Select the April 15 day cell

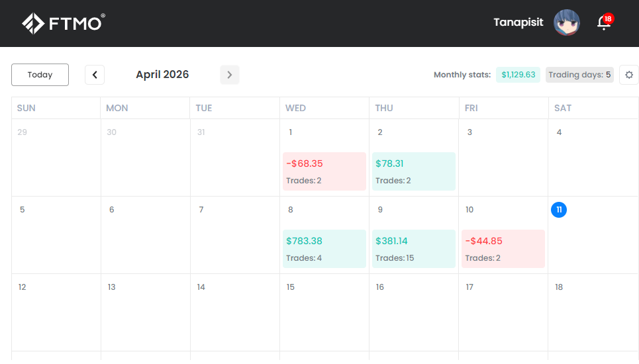pyautogui.click(x=324, y=312)
